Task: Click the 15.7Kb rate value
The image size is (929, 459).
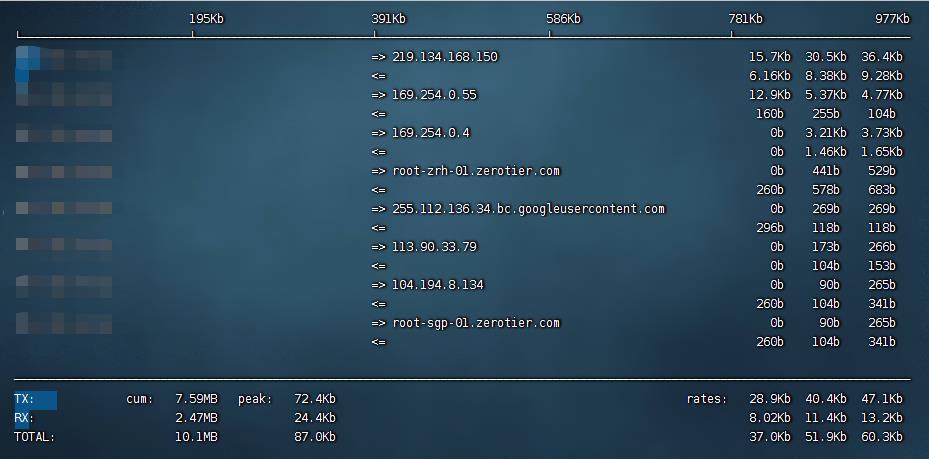Action: pyautogui.click(x=770, y=57)
